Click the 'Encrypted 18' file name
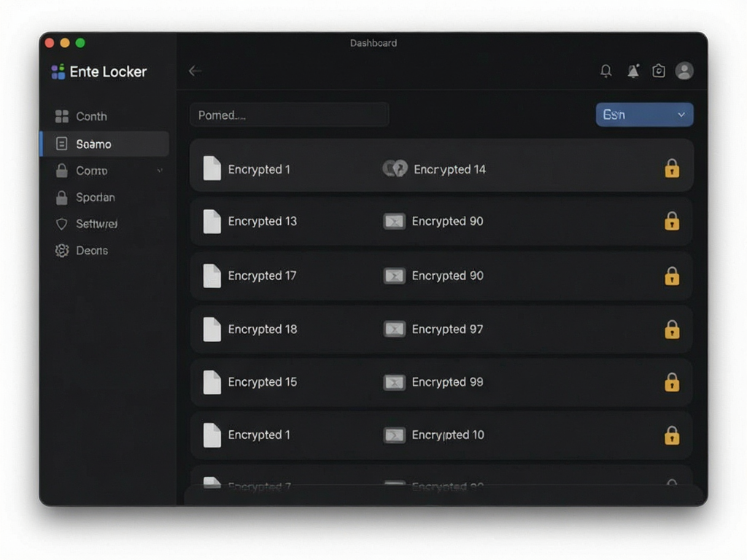Image resolution: width=747 pixels, height=560 pixels. click(263, 329)
